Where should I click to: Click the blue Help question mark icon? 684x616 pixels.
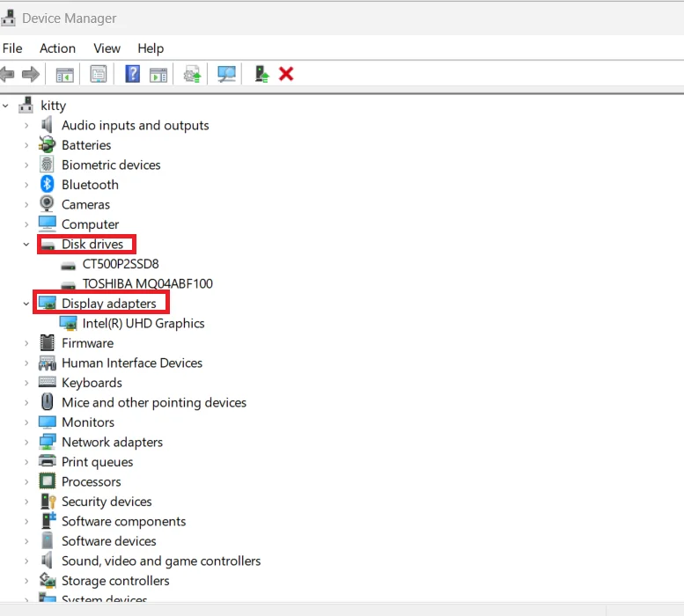click(132, 74)
